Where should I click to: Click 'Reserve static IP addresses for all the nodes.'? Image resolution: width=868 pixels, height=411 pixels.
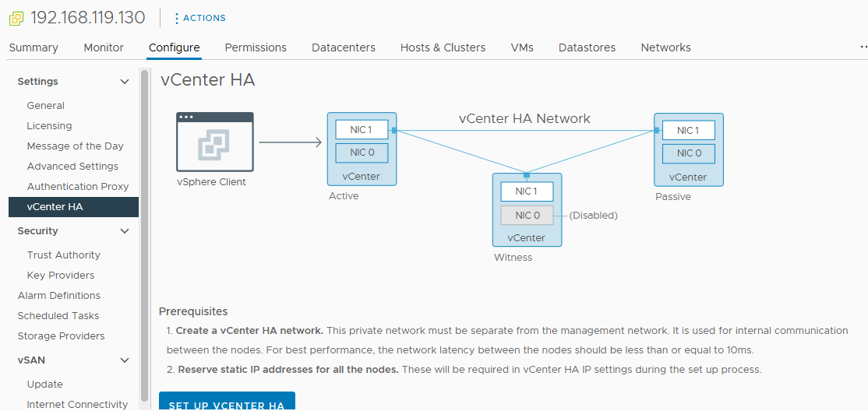[288, 370]
